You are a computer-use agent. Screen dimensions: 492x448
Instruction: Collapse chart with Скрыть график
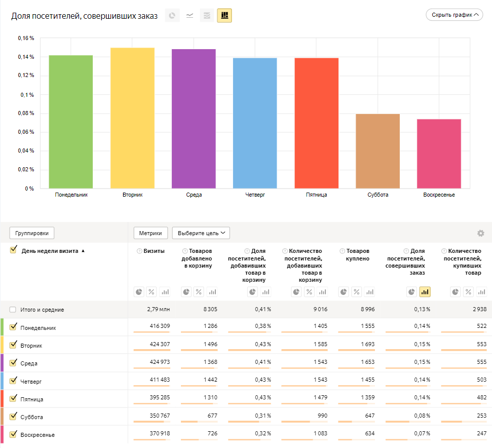[455, 15]
